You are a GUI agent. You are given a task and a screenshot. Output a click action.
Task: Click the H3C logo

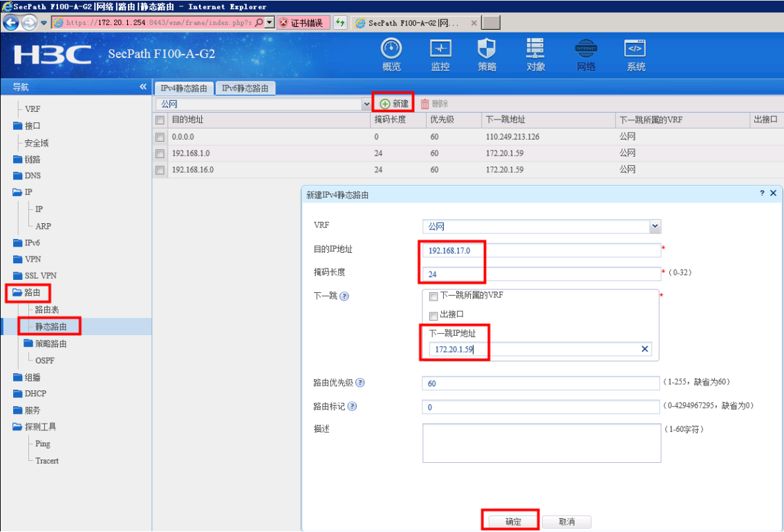pyautogui.click(x=53, y=55)
